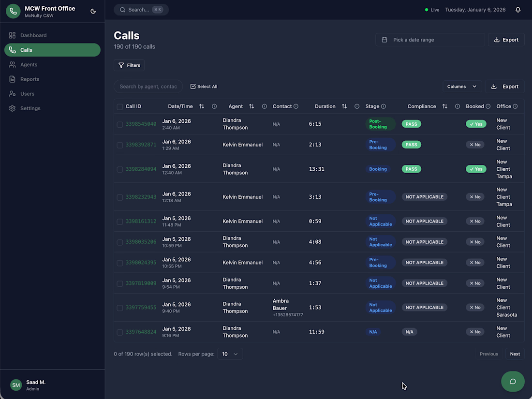The image size is (532, 399).
Task: Open Agents page in sidebar
Action: pos(52,64)
